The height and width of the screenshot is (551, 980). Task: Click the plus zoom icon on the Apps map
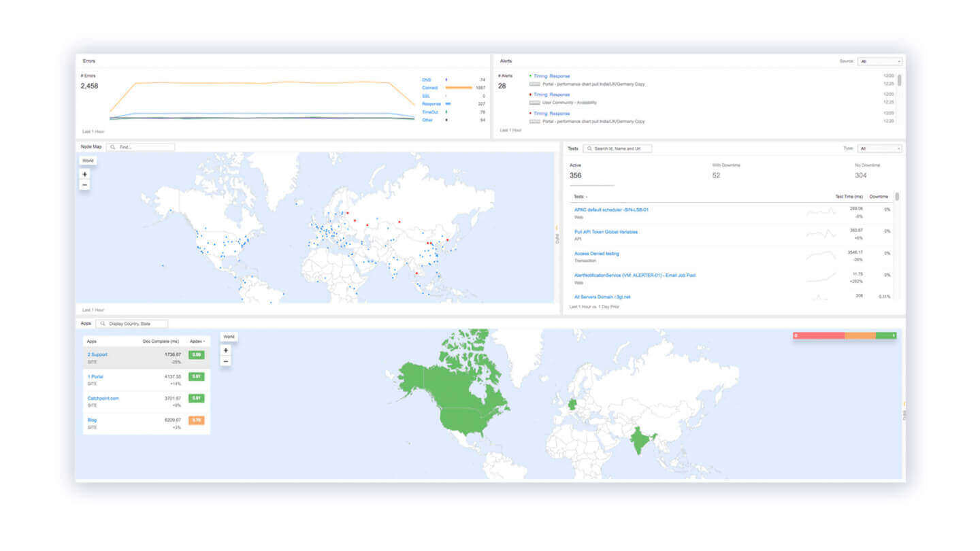pyautogui.click(x=225, y=350)
